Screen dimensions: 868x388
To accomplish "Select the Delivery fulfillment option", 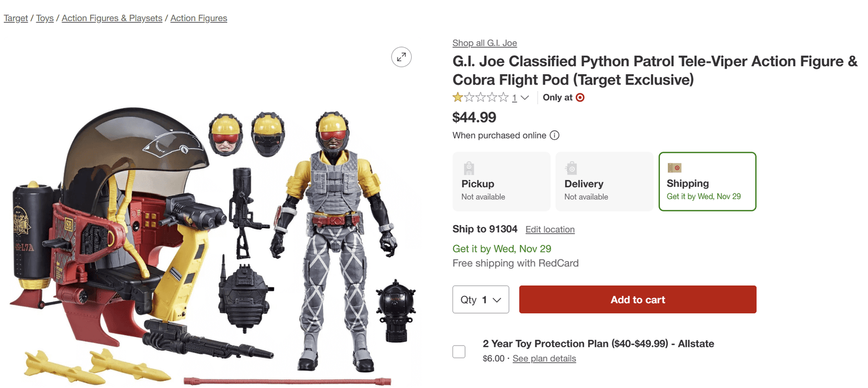I will click(x=604, y=182).
